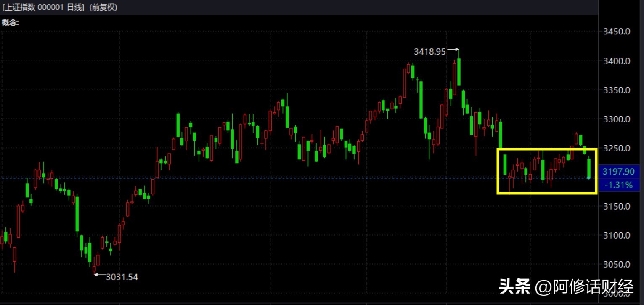Select the 3300.0 price axis label

[x=616, y=119]
